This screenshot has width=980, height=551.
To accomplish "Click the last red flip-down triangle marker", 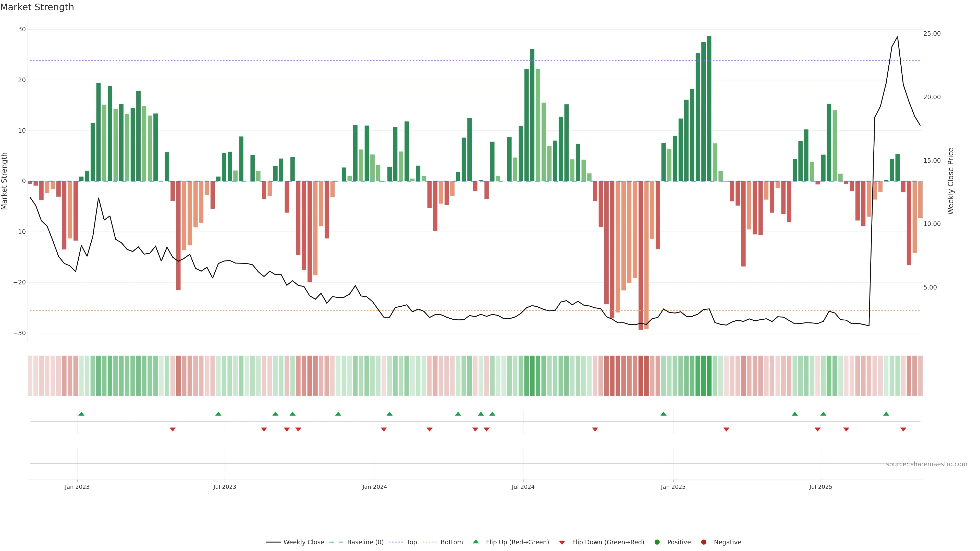I will [x=903, y=429].
